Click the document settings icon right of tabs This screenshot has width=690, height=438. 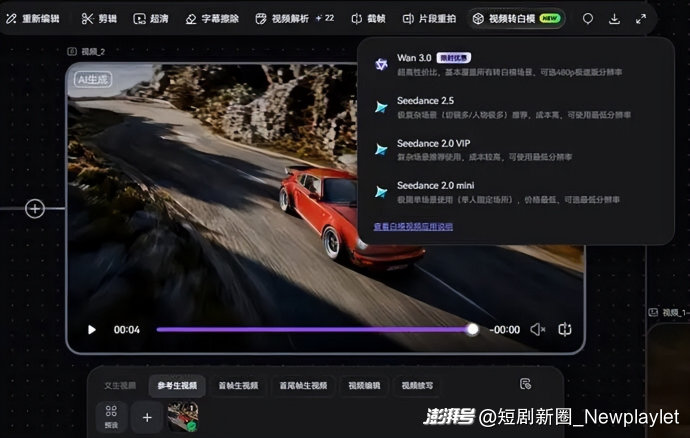point(525,384)
